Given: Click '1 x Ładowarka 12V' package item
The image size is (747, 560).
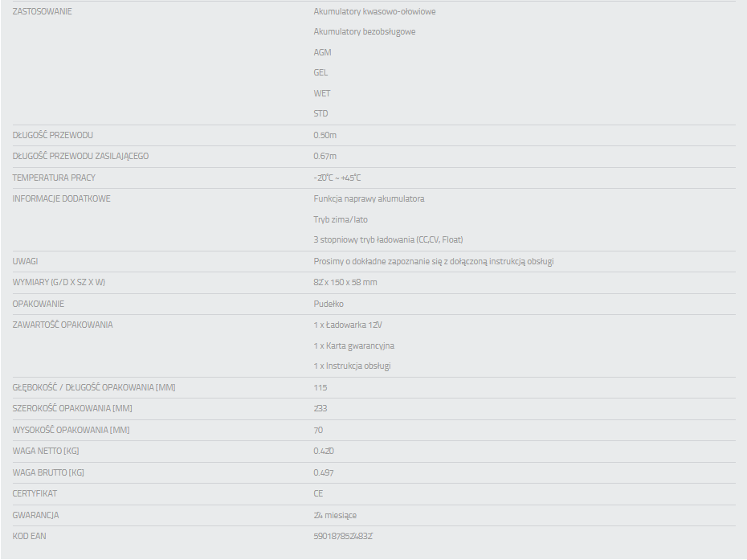Looking at the screenshot, I should click(x=348, y=325).
